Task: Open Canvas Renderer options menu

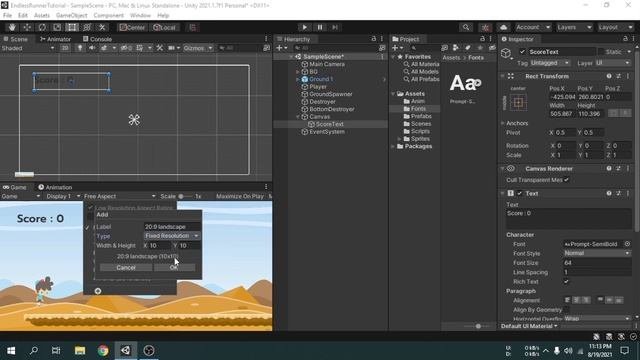Action: pos(628,169)
